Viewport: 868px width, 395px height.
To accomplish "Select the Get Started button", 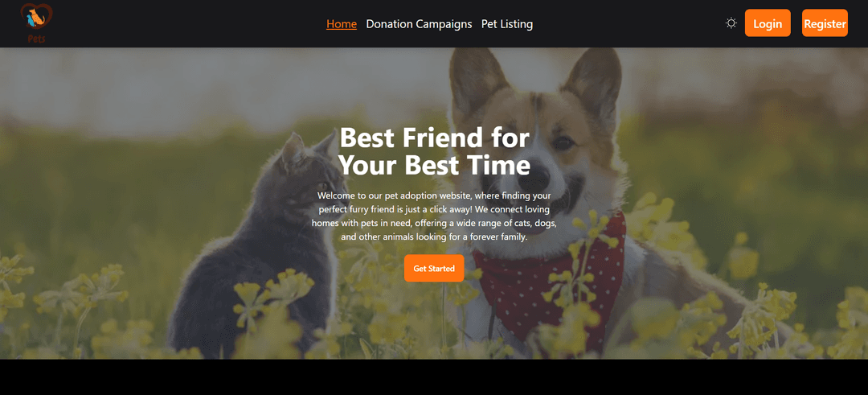I will pyautogui.click(x=434, y=268).
